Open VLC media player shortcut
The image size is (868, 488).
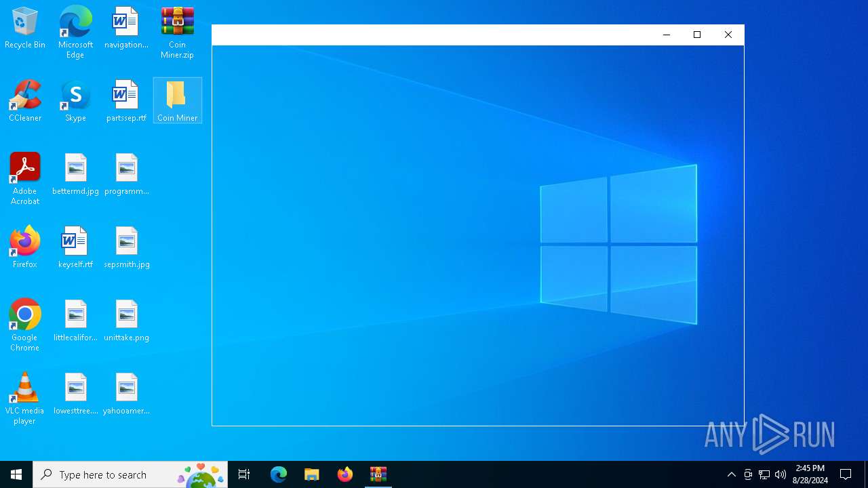[25, 399]
